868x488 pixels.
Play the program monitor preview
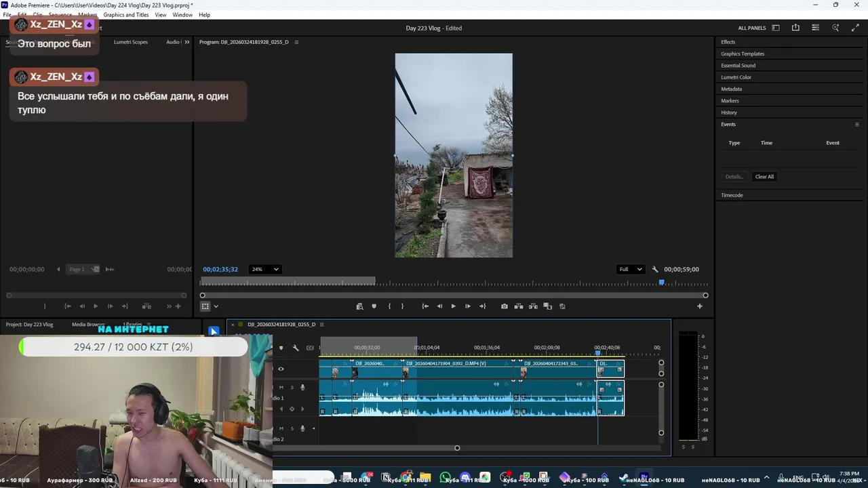tap(453, 306)
